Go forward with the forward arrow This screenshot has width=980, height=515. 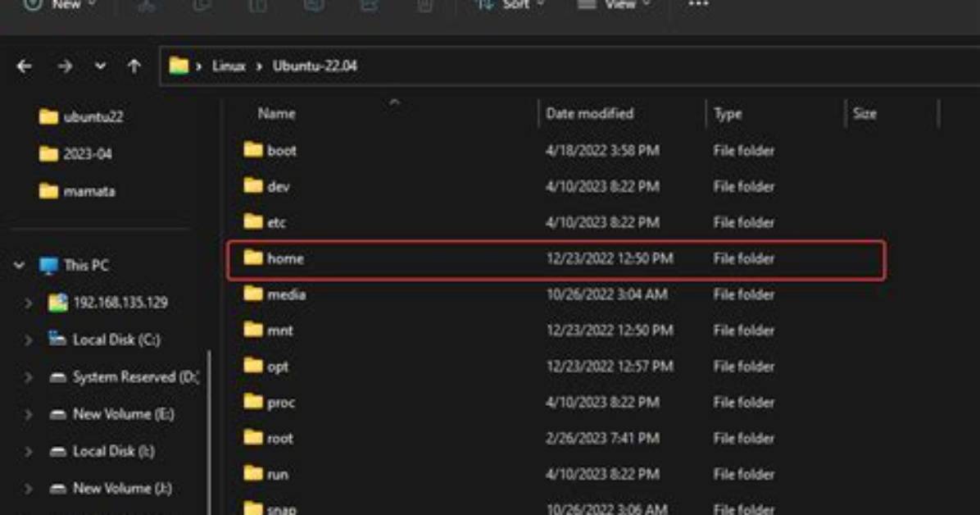(65, 66)
